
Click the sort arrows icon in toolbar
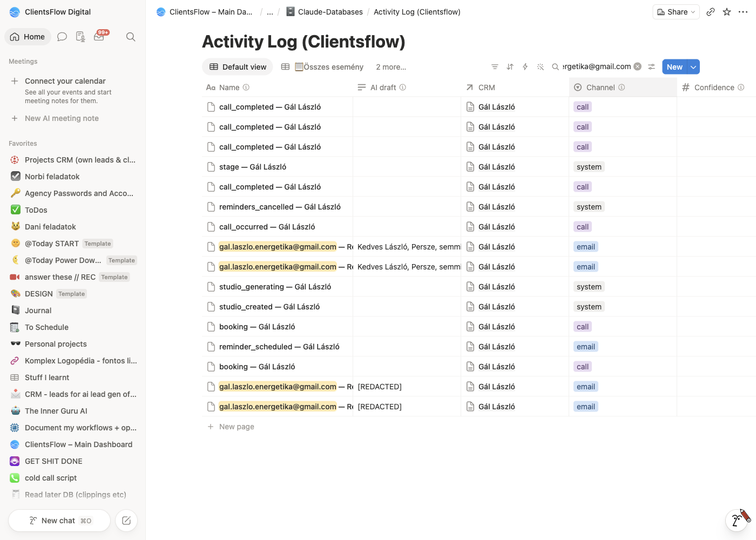coord(510,67)
